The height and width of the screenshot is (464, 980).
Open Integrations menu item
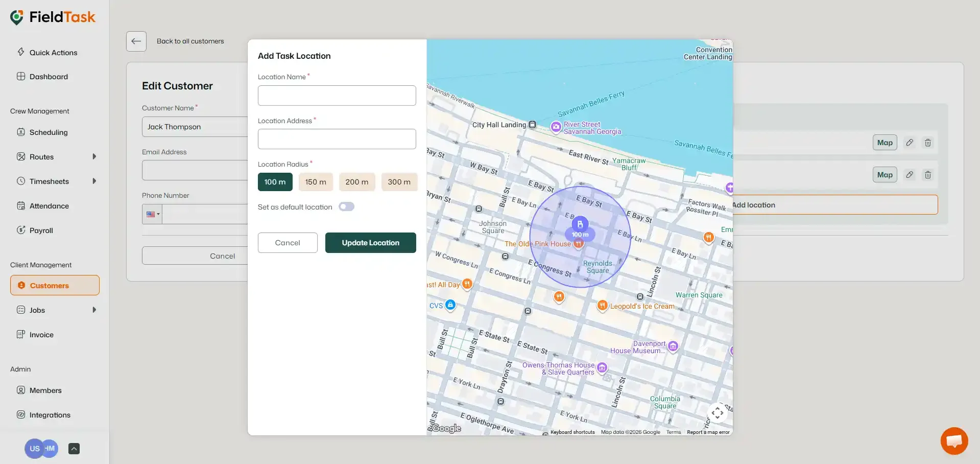(x=50, y=415)
